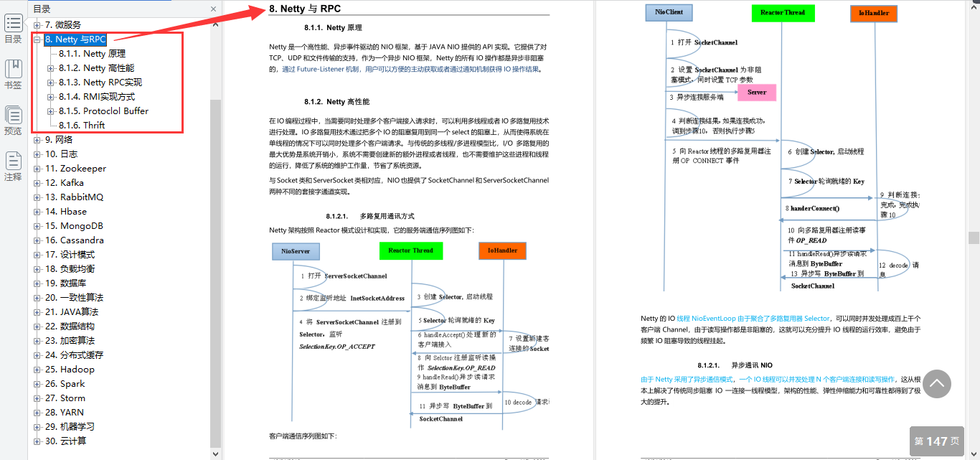The height and width of the screenshot is (460, 980).
Task: Open the 20. 一致性算法 outline entry
Action: [x=75, y=298]
